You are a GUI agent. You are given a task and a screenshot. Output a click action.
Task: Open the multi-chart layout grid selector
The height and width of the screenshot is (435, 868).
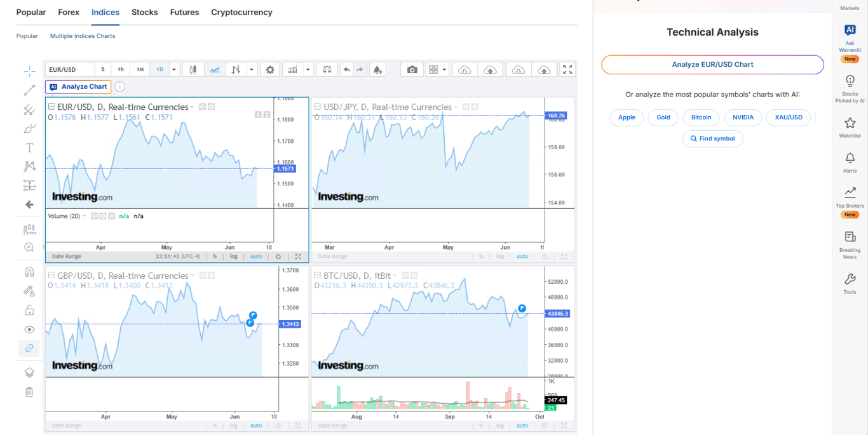(x=437, y=70)
